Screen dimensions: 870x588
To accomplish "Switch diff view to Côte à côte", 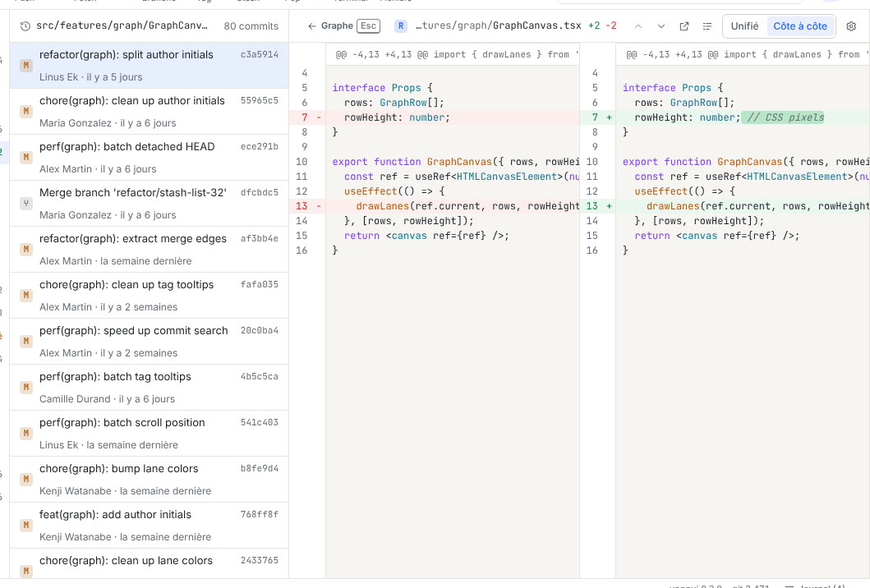I will click(x=800, y=26).
